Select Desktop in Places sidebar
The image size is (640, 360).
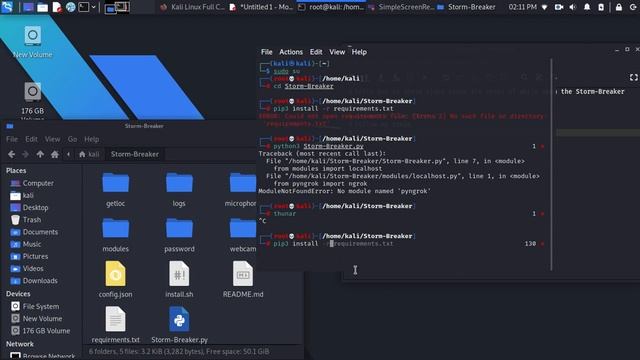pos(35,208)
